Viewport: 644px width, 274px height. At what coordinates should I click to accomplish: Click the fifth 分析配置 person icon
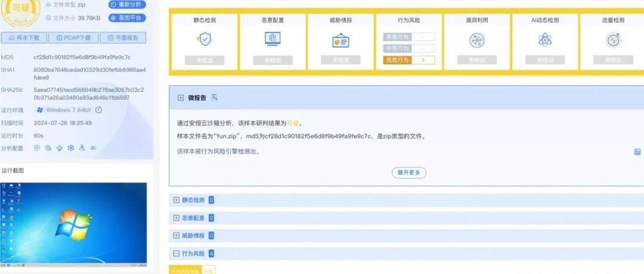(82, 147)
